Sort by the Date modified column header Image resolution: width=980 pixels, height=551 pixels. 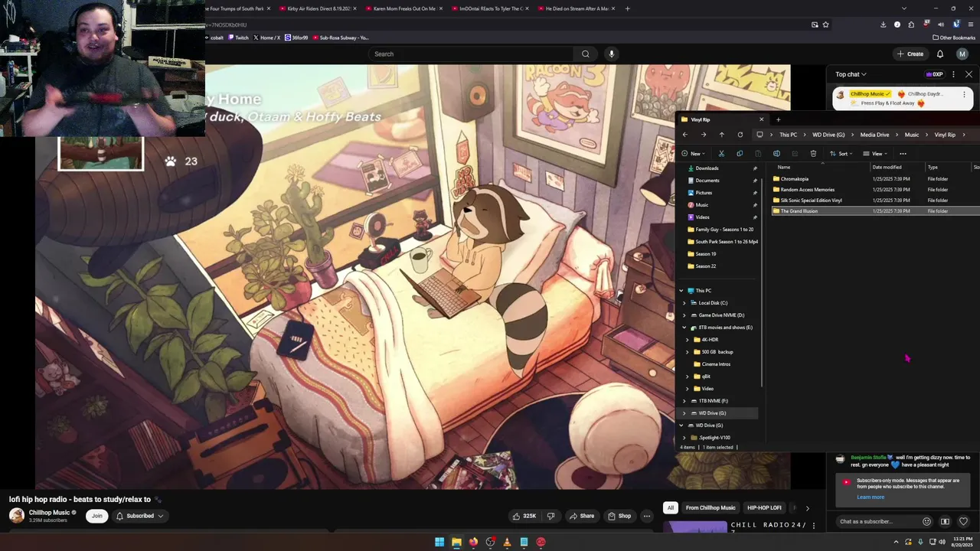(x=887, y=167)
